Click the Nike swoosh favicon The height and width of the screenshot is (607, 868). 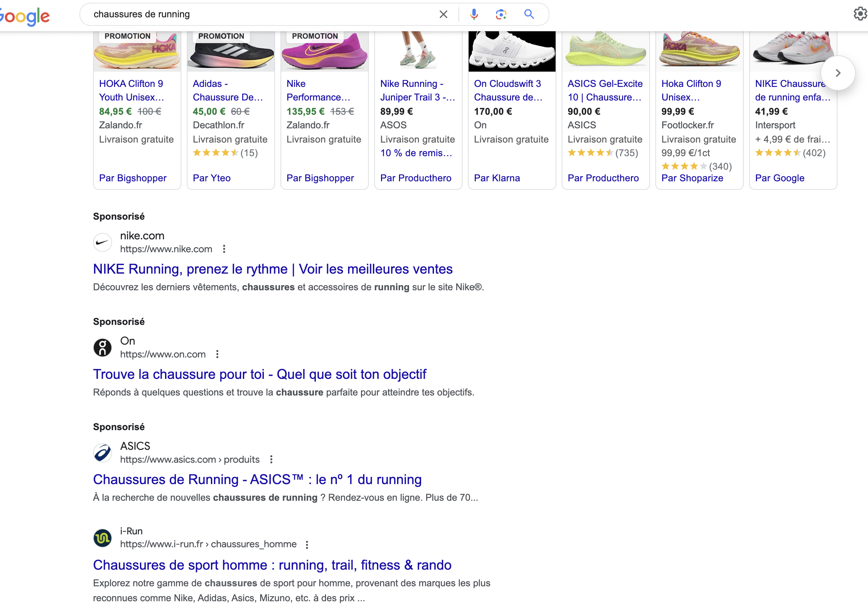point(103,242)
